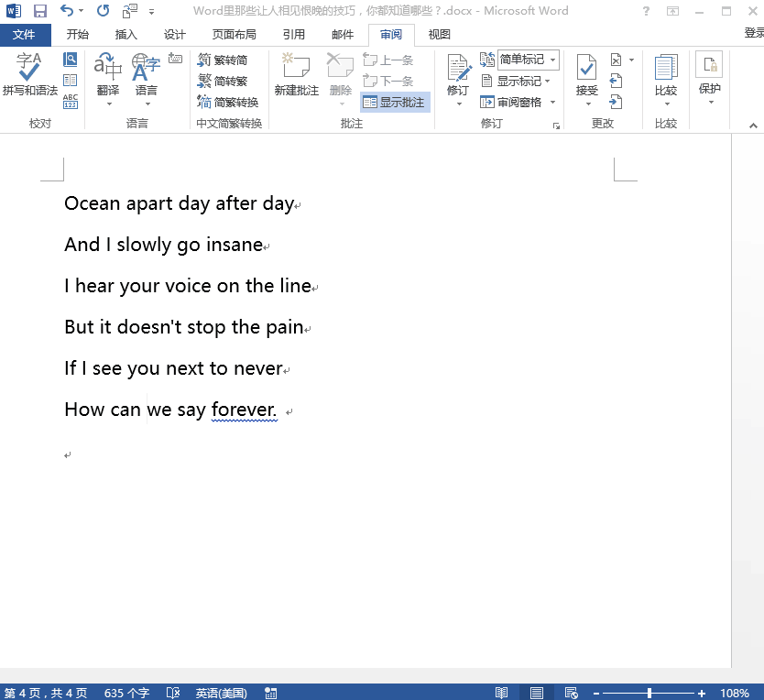Click 接受 accept change icon

coord(586,69)
